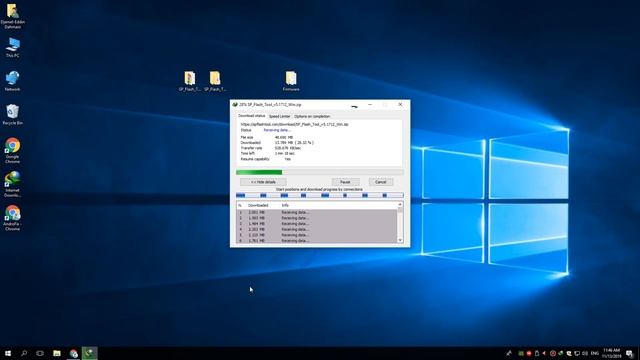Select connection row number 4

pos(317,229)
